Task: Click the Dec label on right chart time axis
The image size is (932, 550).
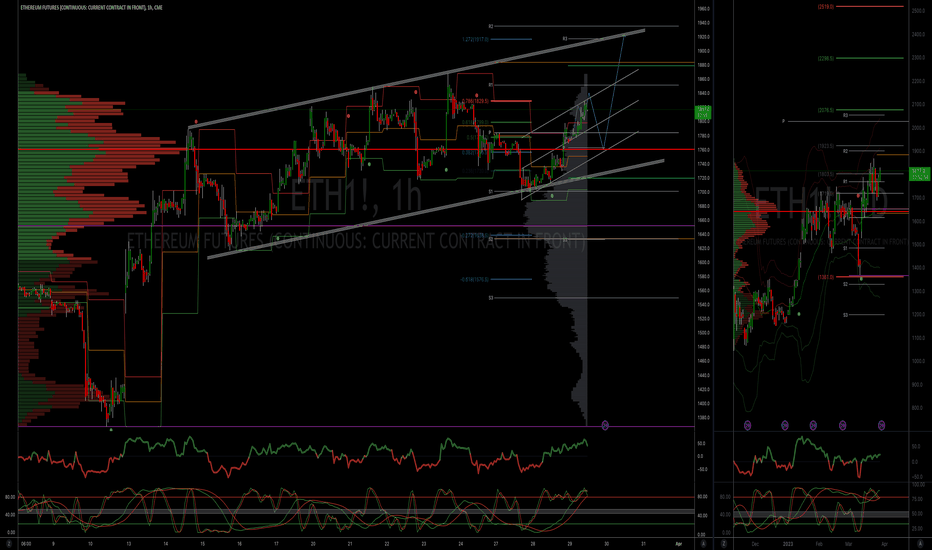Action: (755, 543)
